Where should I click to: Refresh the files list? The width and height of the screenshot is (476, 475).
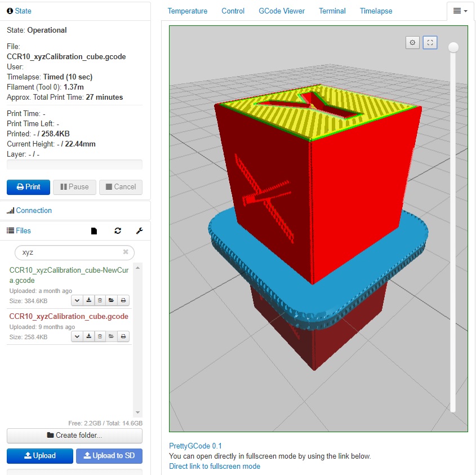117,230
